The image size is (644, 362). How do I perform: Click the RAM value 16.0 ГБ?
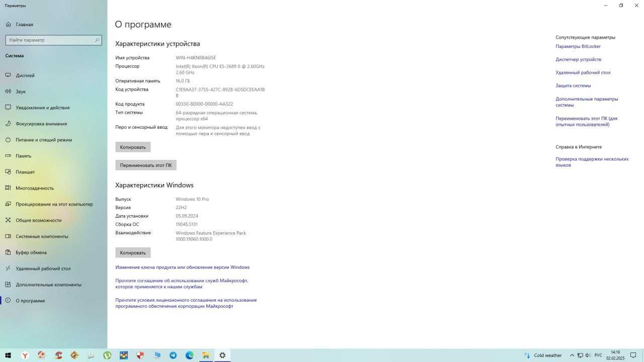click(x=183, y=81)
